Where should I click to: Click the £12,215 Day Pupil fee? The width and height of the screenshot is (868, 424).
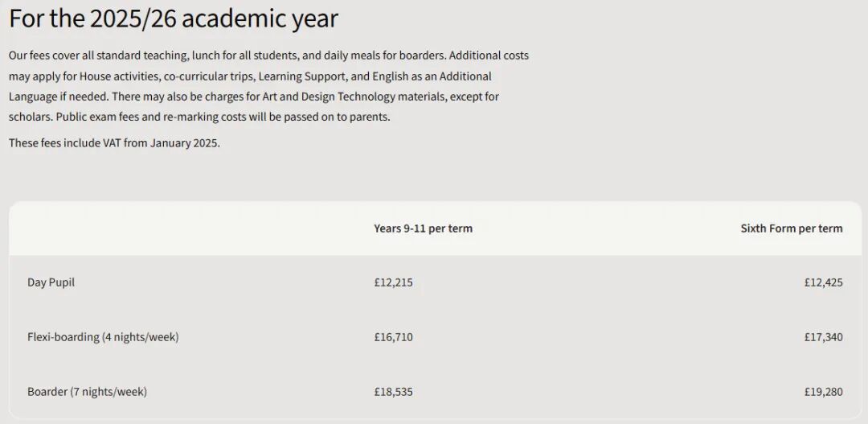click(393, 282)
